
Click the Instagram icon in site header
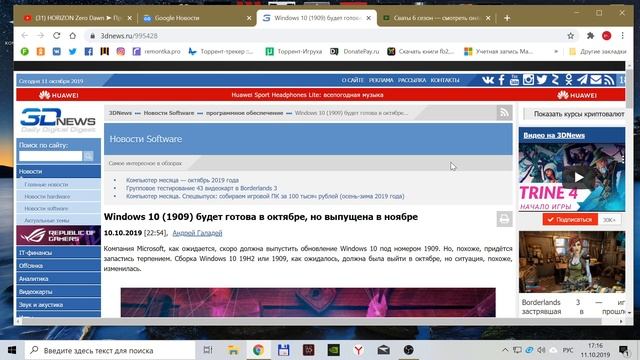pos(528,80)
